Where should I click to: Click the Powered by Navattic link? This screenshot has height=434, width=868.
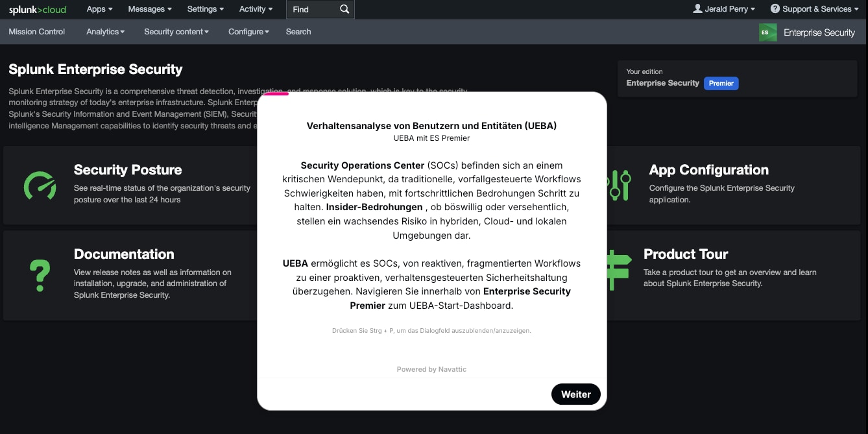tap(431, 369)
